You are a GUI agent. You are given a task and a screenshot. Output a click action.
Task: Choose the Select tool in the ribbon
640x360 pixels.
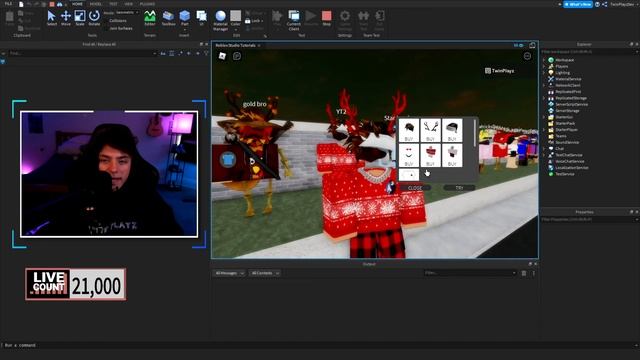pos(51,18)
